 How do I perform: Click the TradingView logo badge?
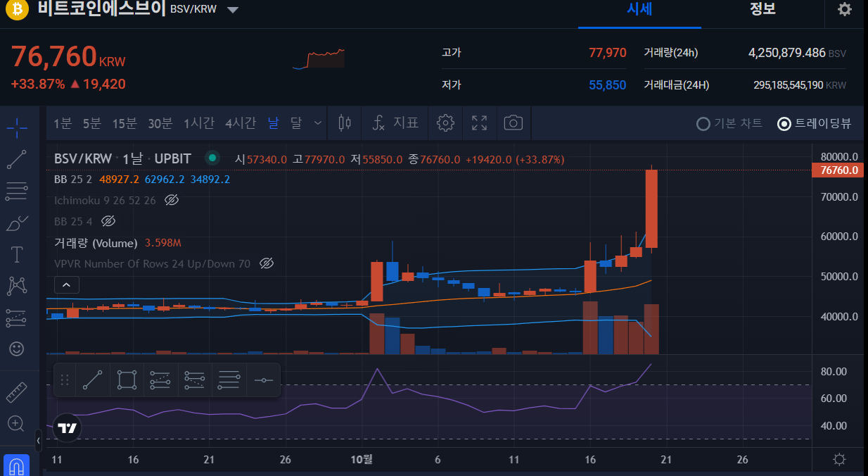[68, 428]
